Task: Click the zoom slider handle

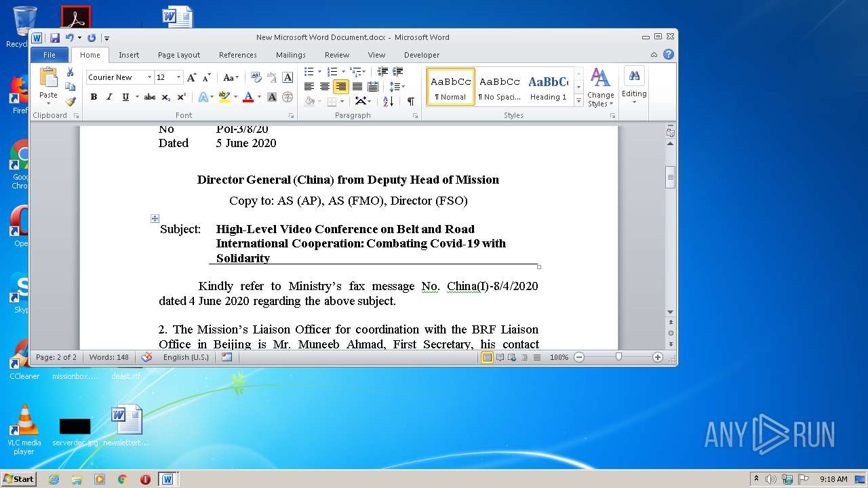Action: coord(618,357)
